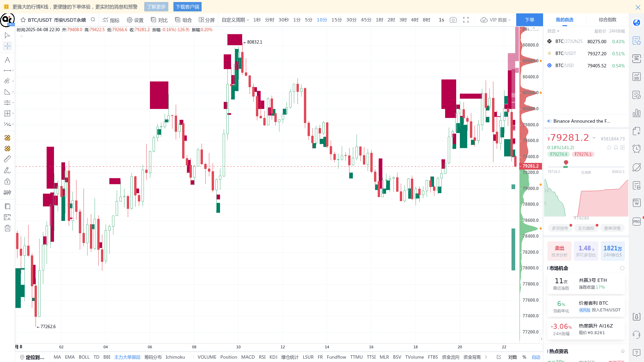Switch to the 综合指数 tab
Viewport: 644px width, 362px height.
pos(608,20)
